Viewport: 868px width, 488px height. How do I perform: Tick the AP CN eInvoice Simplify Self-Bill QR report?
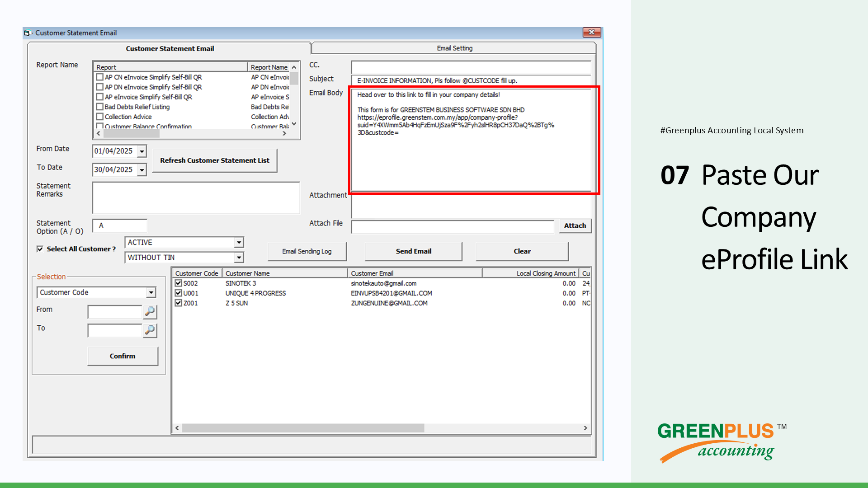[x=100, y=77]
